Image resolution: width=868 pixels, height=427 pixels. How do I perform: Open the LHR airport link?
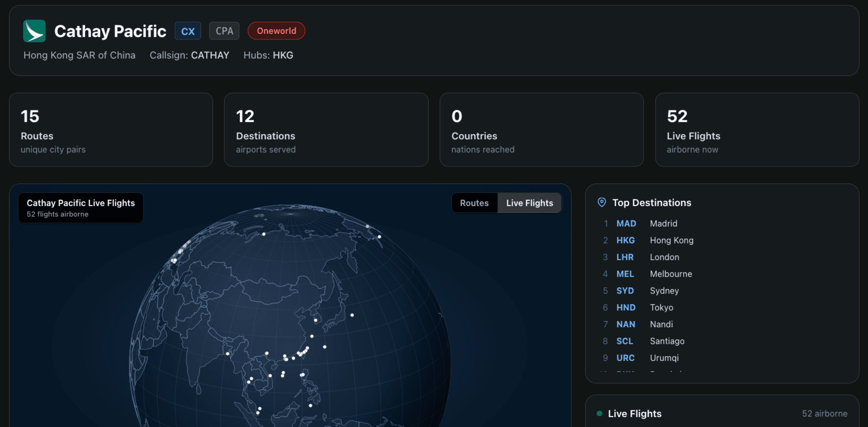pos(625,257)
